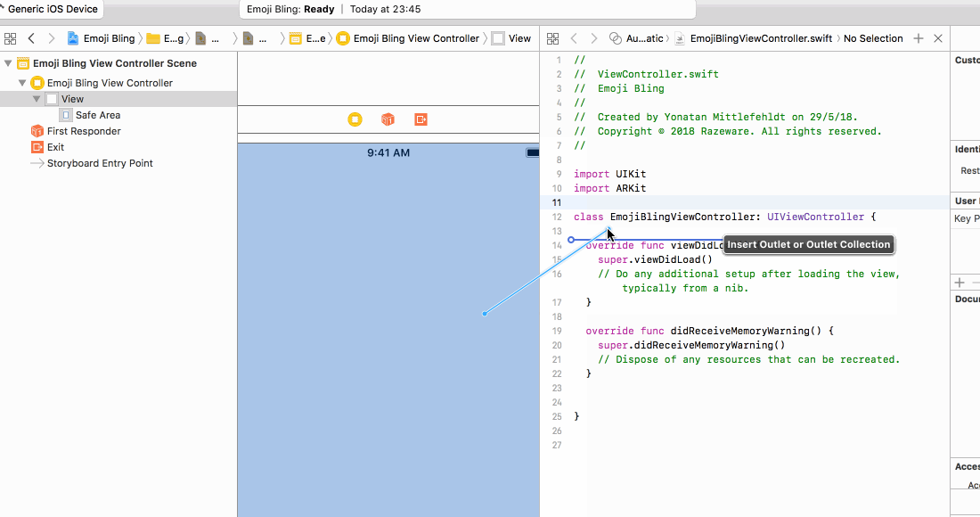Open related items grid in assistant editor

click(x=552, y=38)
